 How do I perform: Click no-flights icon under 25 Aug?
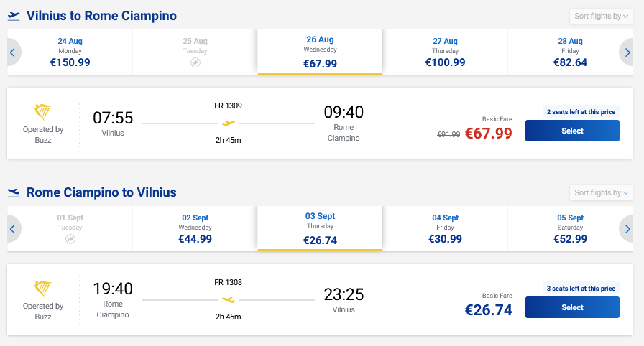pyautogui.click(x=195, y=62)
